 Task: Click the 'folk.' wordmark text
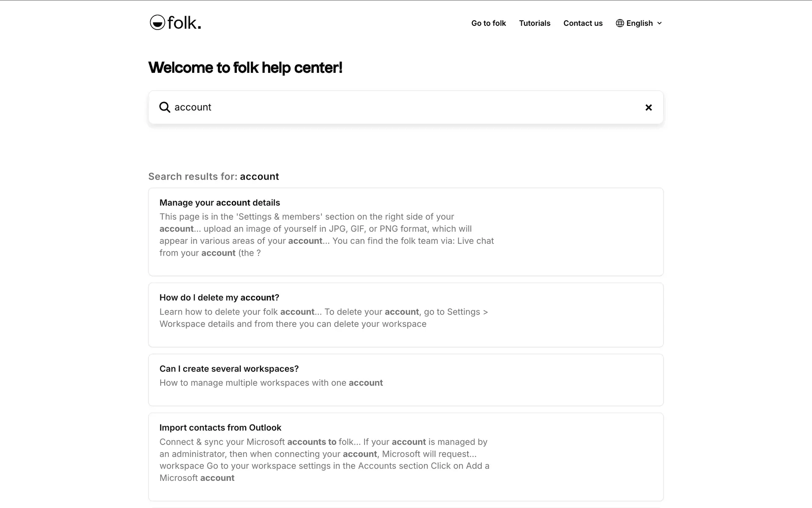click(x=184, y=23)
